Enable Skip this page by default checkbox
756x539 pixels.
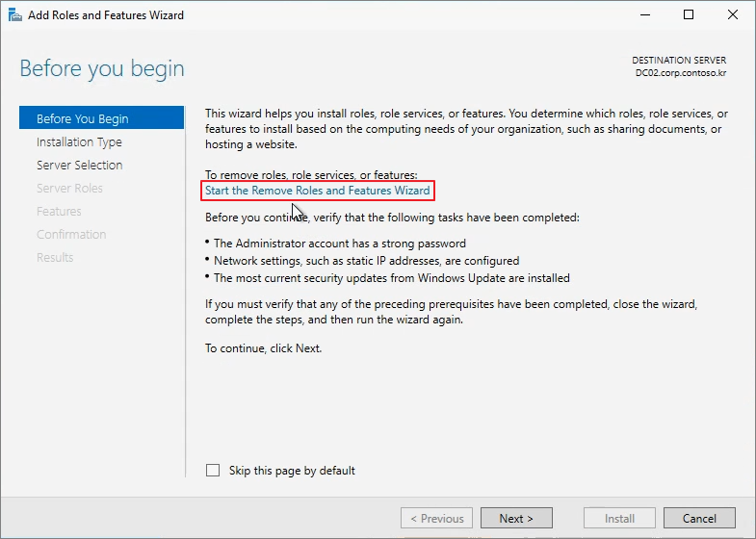pos(213,470)
